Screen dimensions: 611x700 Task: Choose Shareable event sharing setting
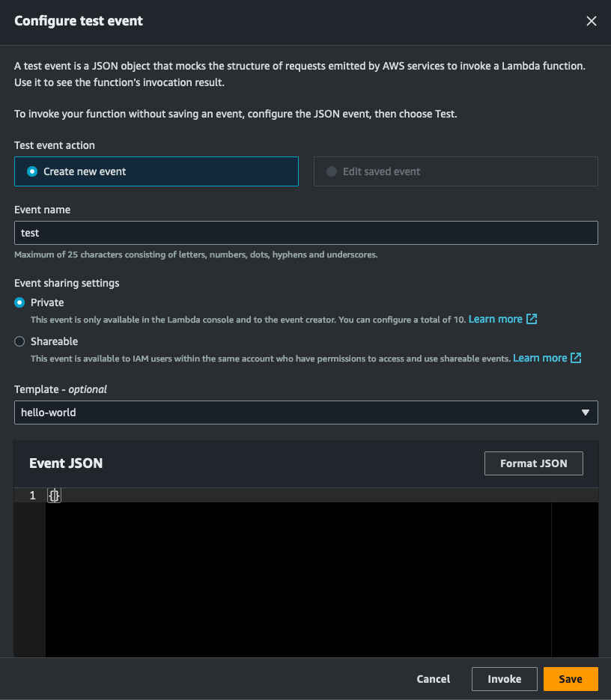tap(19, 341)
